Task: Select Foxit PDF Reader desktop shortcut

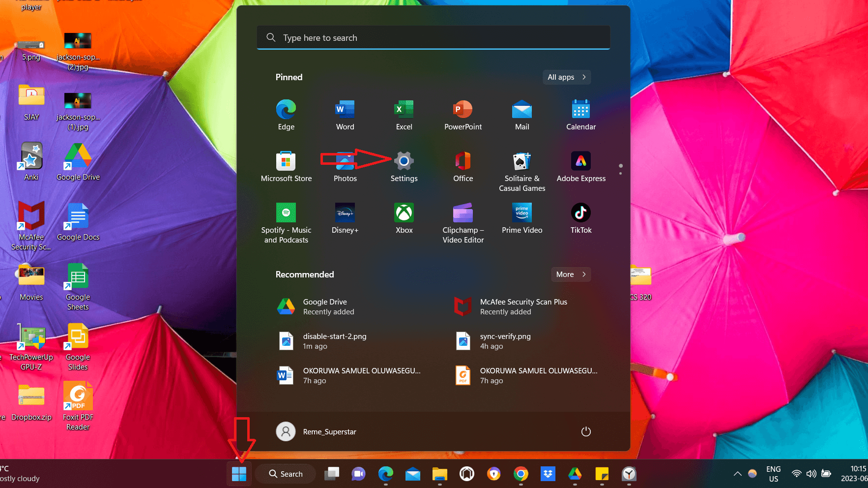Action: [x=78, y=407]
